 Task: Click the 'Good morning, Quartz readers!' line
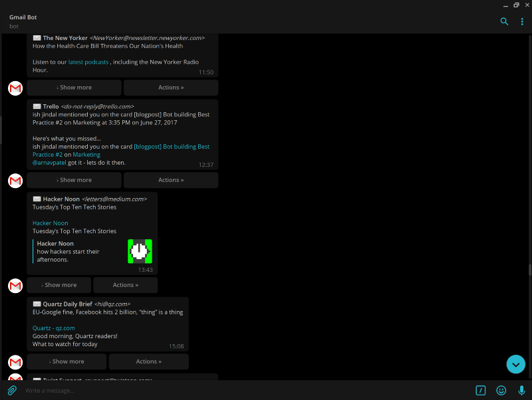(x=75, y=336)
